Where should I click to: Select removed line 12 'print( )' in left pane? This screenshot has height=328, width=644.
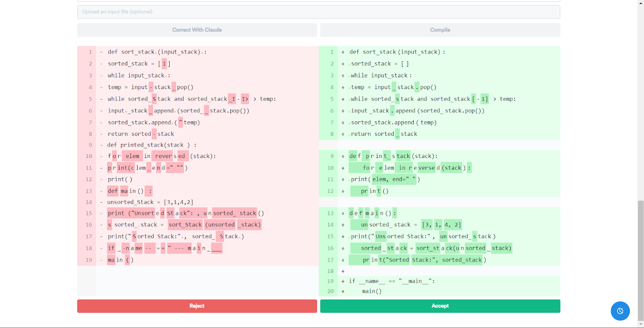pos(120,179)
